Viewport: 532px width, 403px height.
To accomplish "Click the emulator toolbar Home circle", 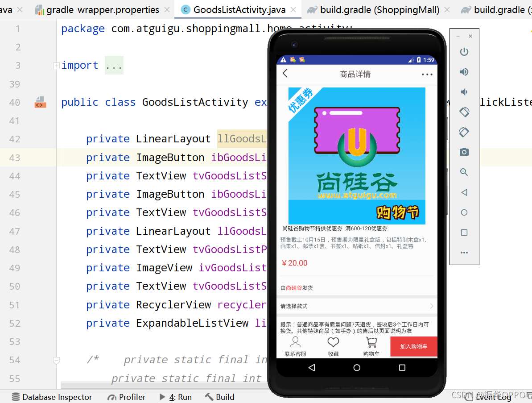I will coord(464,212).
